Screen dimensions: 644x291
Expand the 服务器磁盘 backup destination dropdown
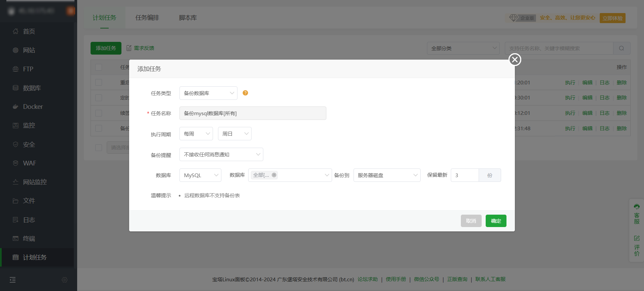pos(387,175)
